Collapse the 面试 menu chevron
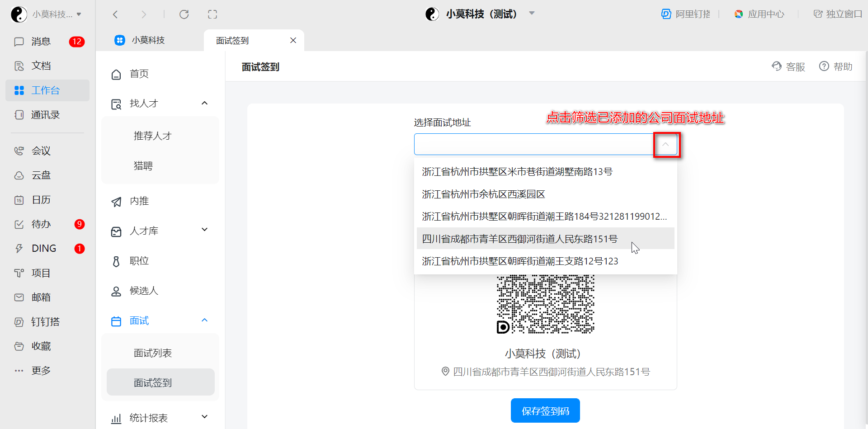Screen dimensions: 868x429 [205, 320]
